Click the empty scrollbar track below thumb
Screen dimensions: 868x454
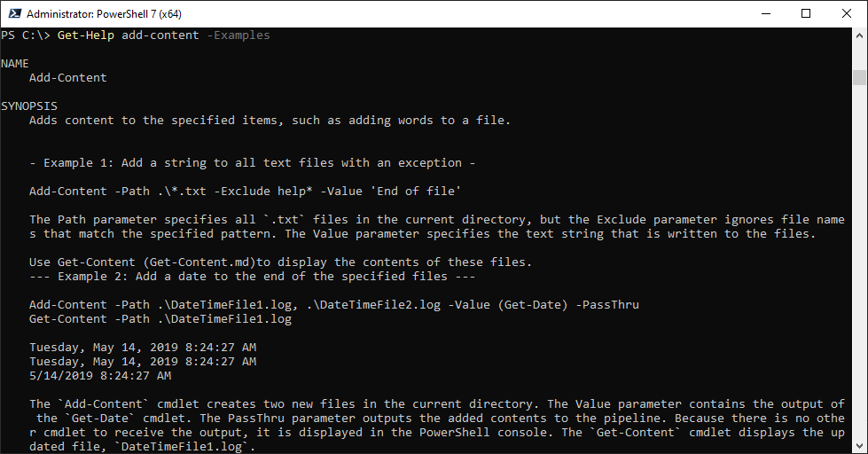click(x=859, y=266)
